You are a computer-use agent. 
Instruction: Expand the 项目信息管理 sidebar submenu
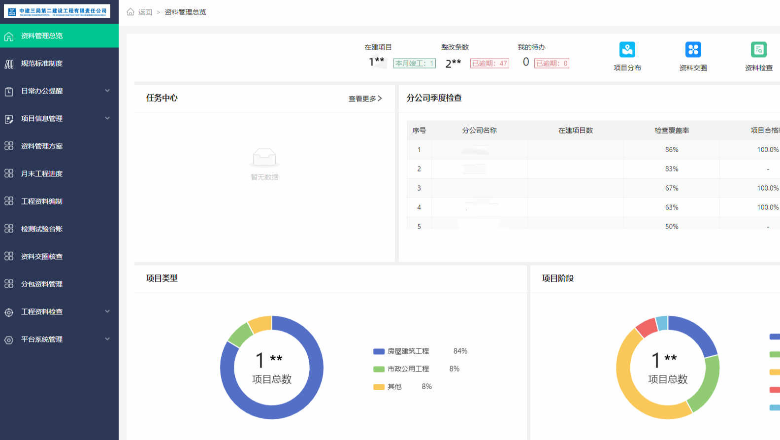point(107,118)
